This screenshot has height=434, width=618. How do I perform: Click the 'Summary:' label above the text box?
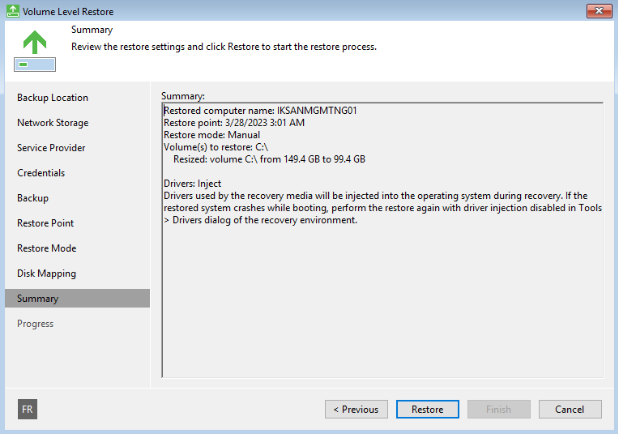(x=183, y=96)
